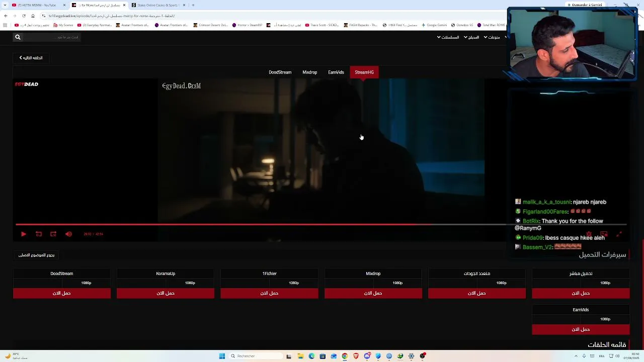Open Discord from the taskbar

point(367,356)
